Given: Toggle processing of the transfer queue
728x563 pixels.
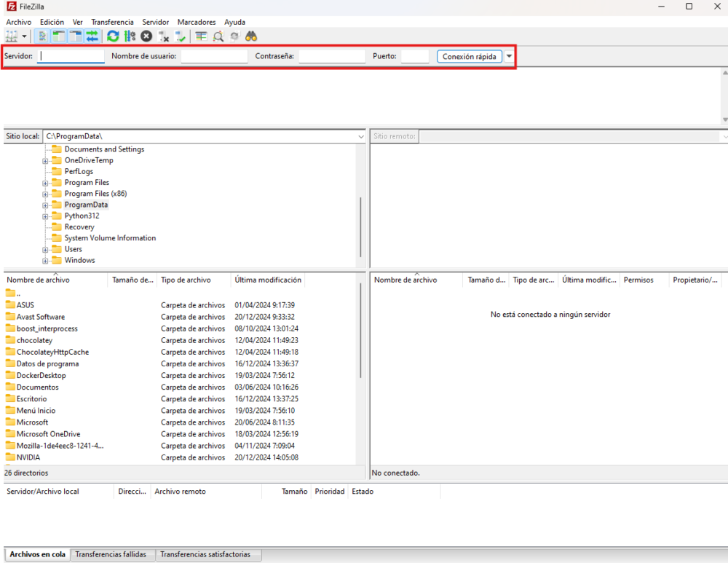Looking at the screenshot, I should 130,36.
